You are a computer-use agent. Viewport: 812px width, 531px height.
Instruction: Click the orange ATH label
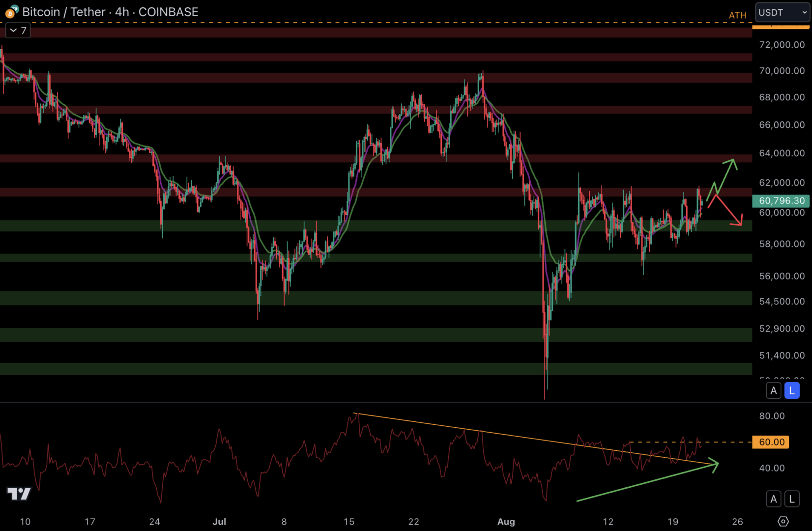tap(737, 15)
